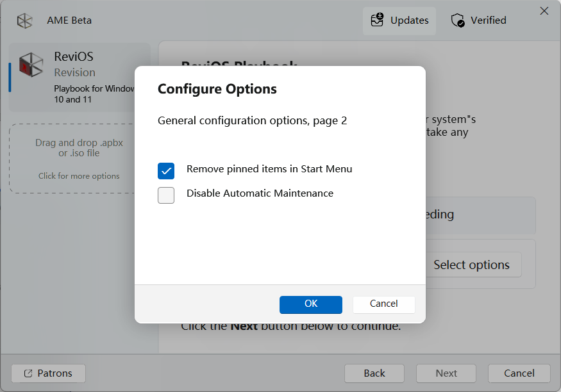Enable the Disable Automatic Maintenance checkbox

(x=166, y=195)
